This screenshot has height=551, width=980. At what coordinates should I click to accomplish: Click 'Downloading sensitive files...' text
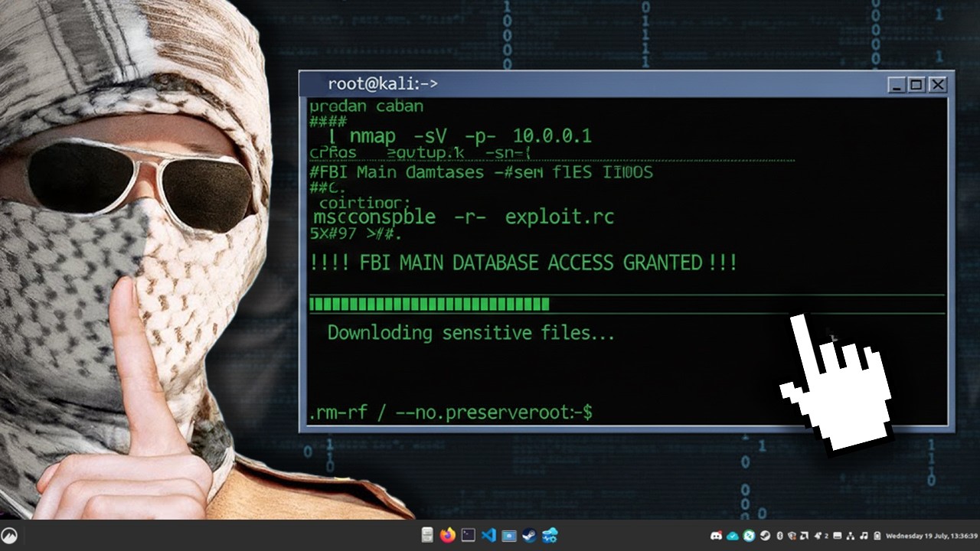471,333
